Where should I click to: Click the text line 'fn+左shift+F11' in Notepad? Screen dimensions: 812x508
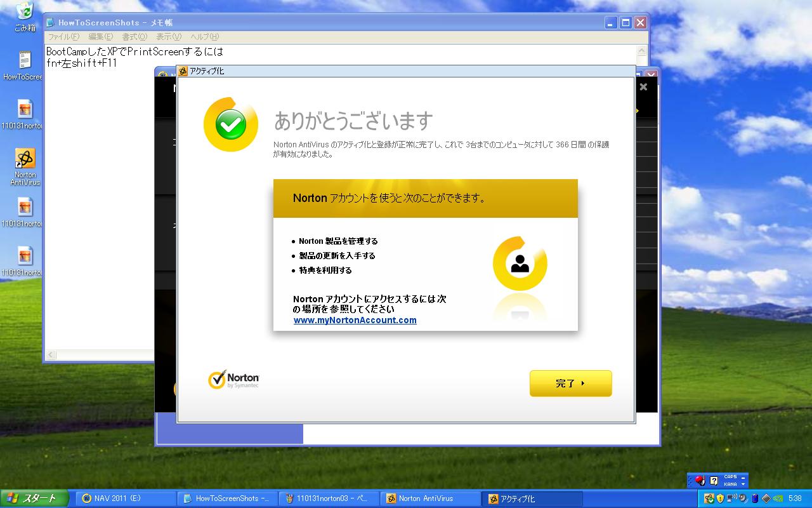(82, 63)
